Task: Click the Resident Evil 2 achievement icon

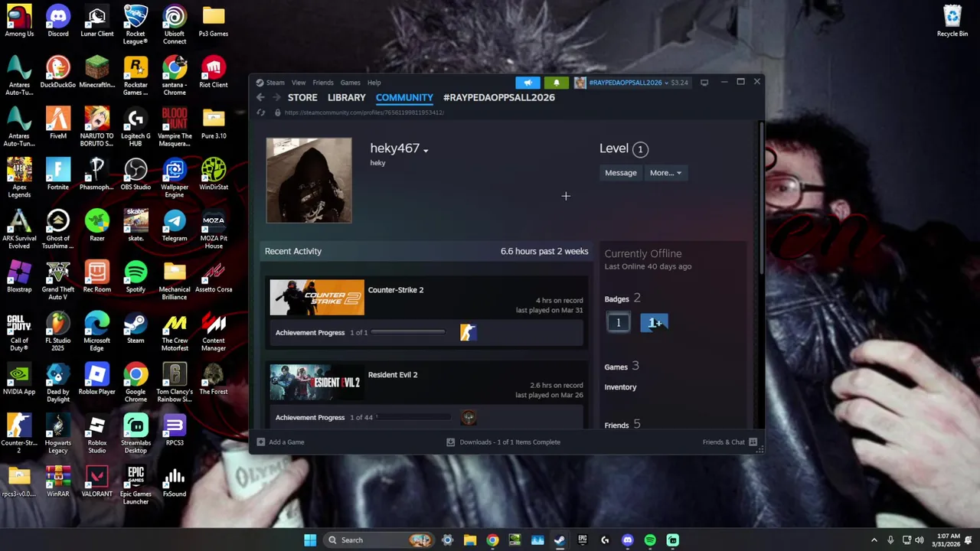Action: tap(469, 417)
